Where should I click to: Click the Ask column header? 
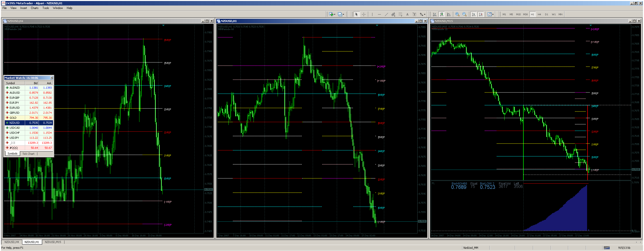coord(46,83)
